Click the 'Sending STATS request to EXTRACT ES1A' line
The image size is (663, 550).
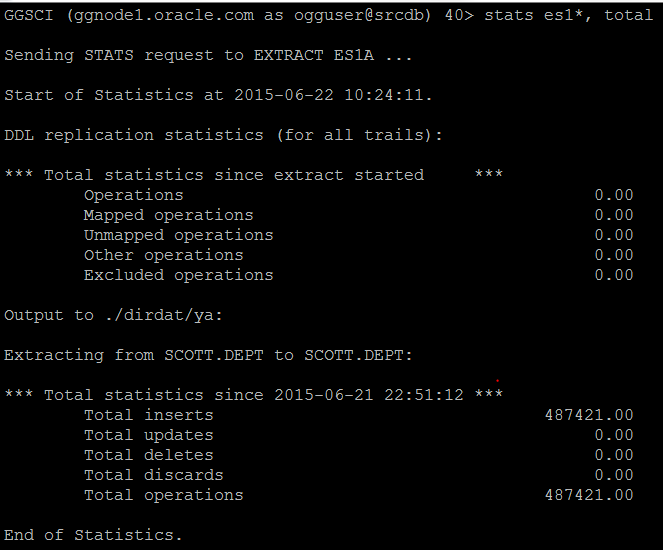208,56
